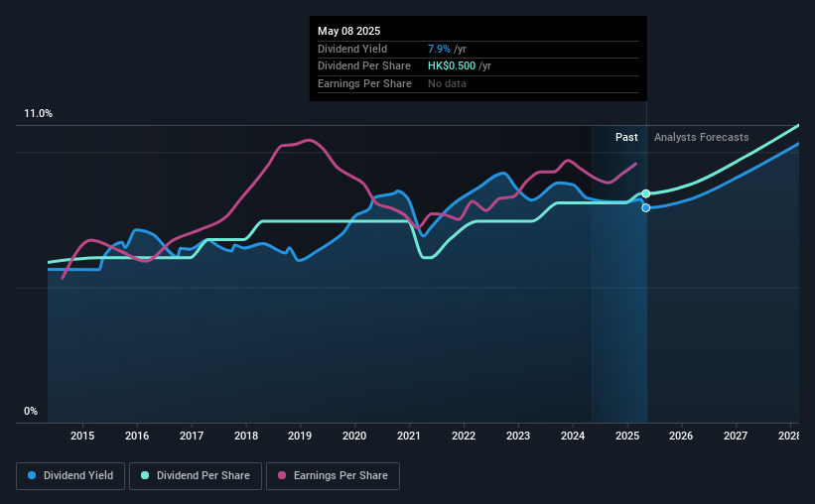Click the 2022 x-axis label
Image resolution: width=815 pixels, height=504 pixels.
pos(464,436)
